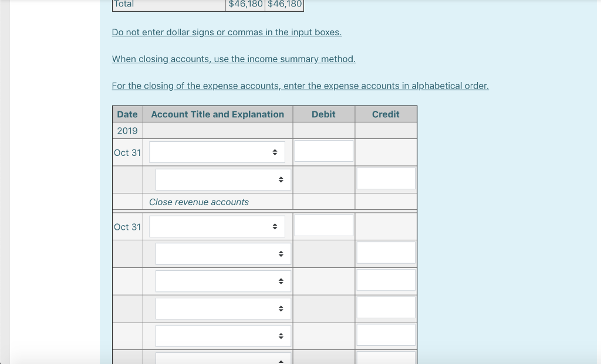Image resolution: width=601 pixels, height=364 pixels.
Task: Click the credit box beside the third expense dropdown
Action: tap(386, 280)
